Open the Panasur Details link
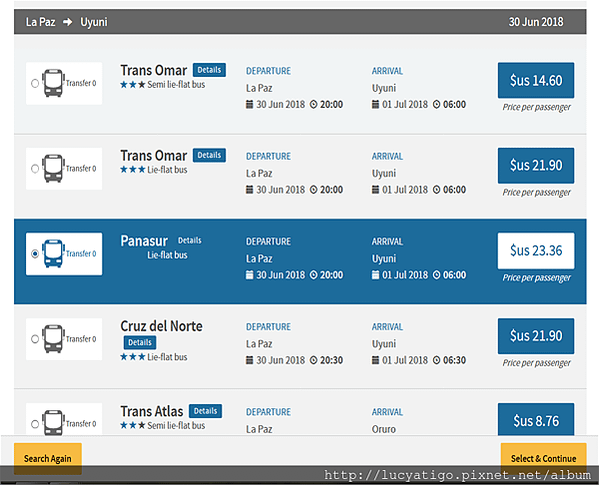Image resolution: width=599 pixels, height=485 pixels. click(189, 241)
